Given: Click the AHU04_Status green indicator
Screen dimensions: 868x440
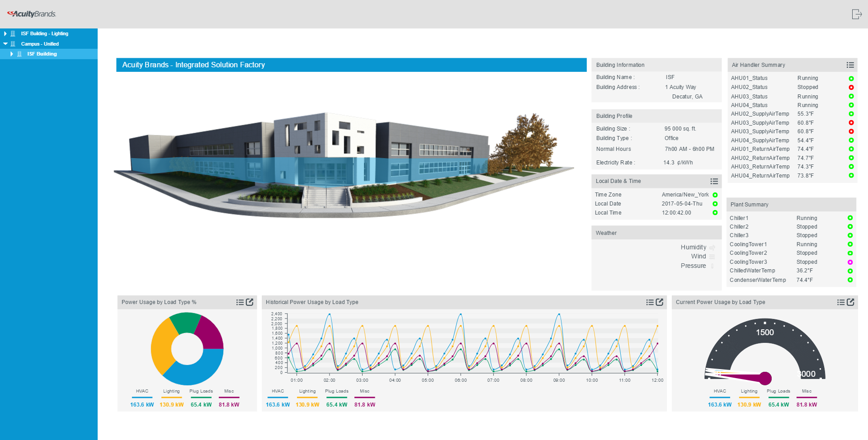Looking at the screenshot, I should 851,105.
